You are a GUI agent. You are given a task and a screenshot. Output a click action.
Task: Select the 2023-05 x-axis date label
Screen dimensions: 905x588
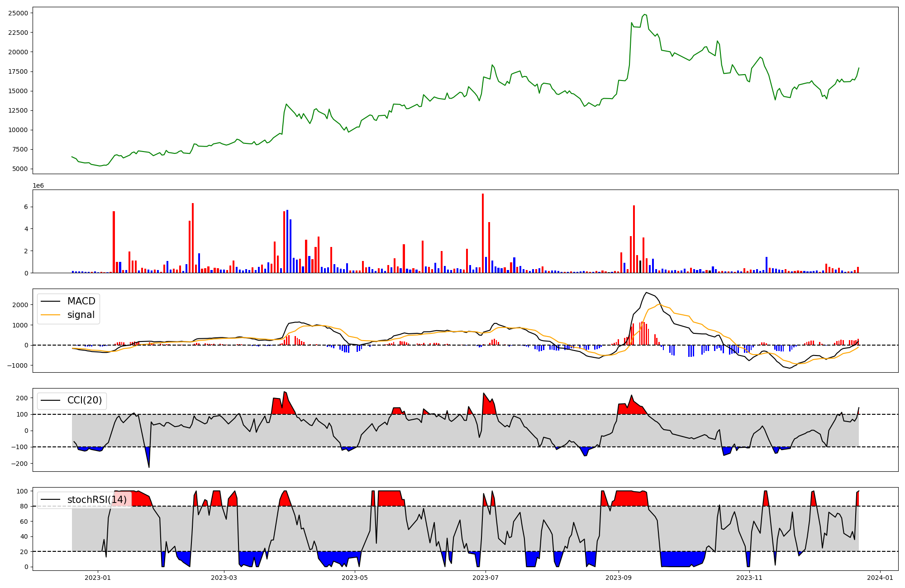pos(355,578)
